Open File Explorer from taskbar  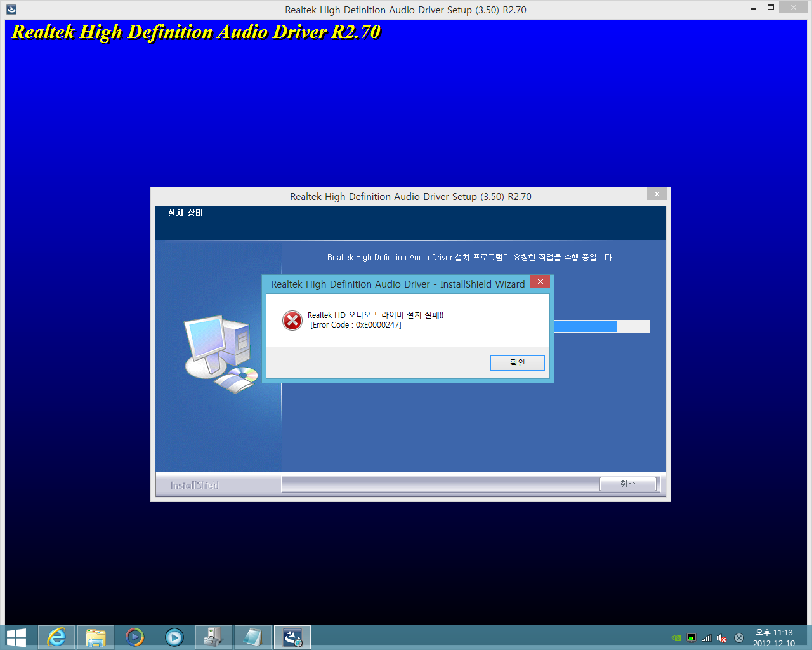96,637
